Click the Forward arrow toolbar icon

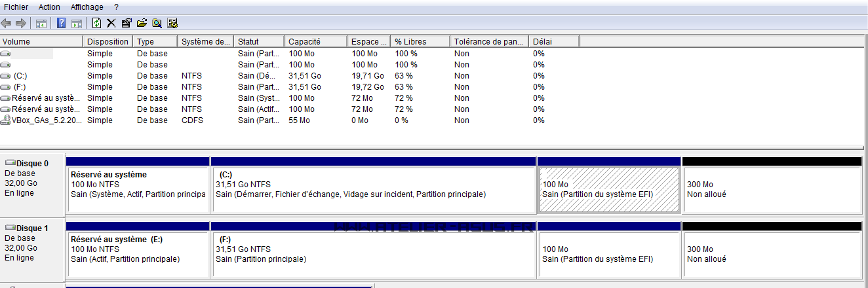[20, 23]
